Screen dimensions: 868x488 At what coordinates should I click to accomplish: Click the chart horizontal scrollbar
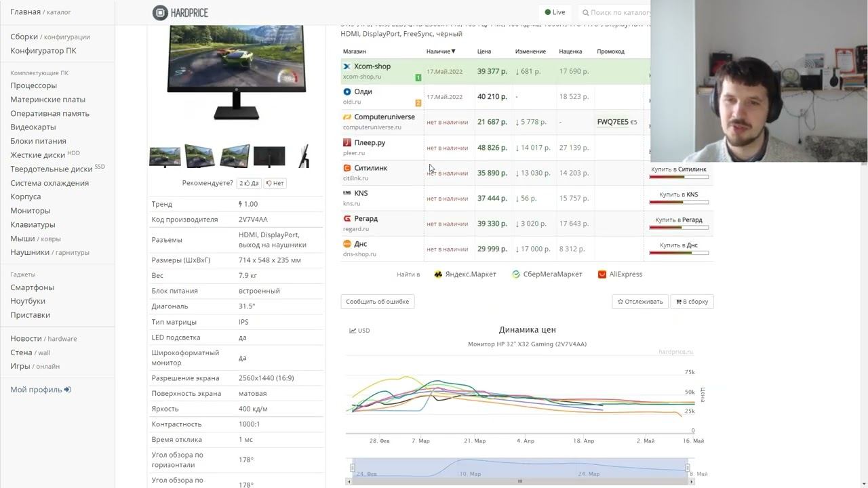(520, 481)
